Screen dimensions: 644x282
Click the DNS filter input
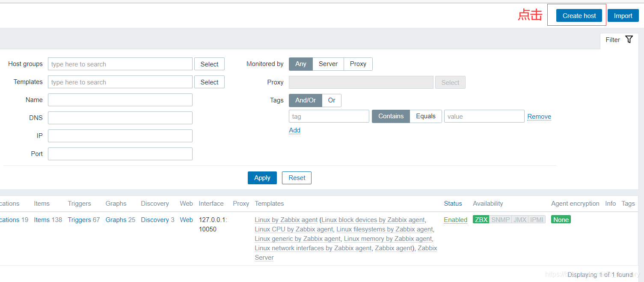(120, 118)
